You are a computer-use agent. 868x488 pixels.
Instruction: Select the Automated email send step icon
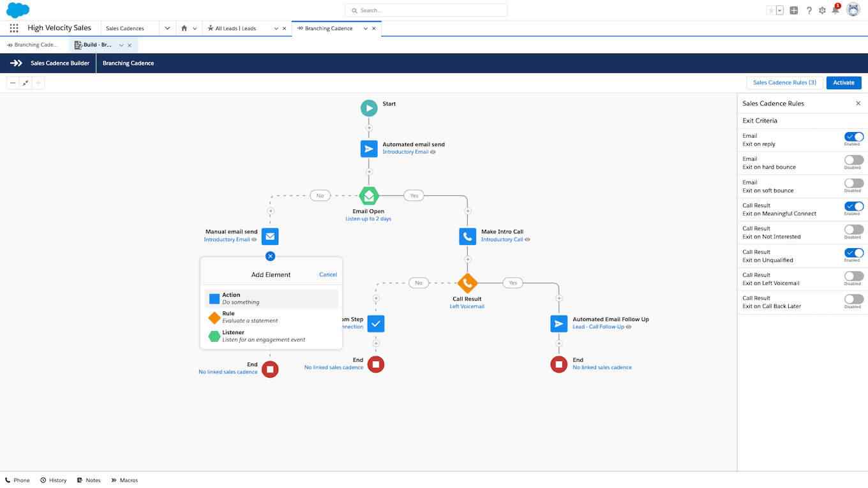(369, 149)
